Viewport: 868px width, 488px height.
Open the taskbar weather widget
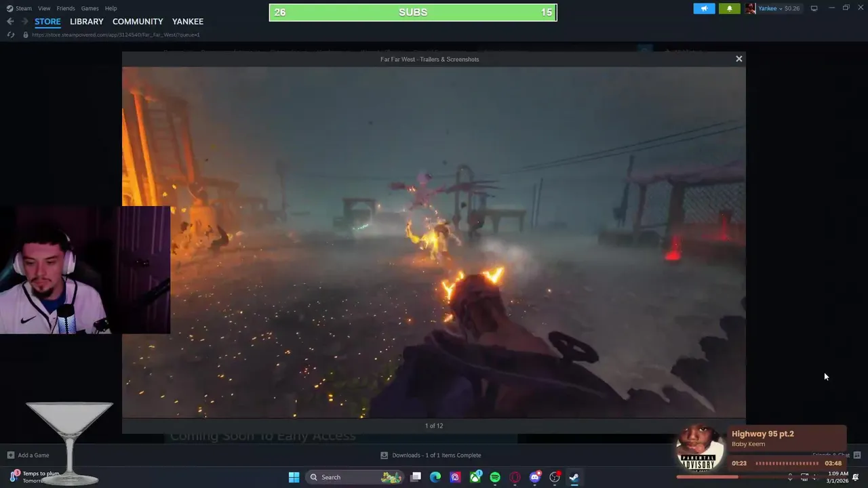(35, 477)
